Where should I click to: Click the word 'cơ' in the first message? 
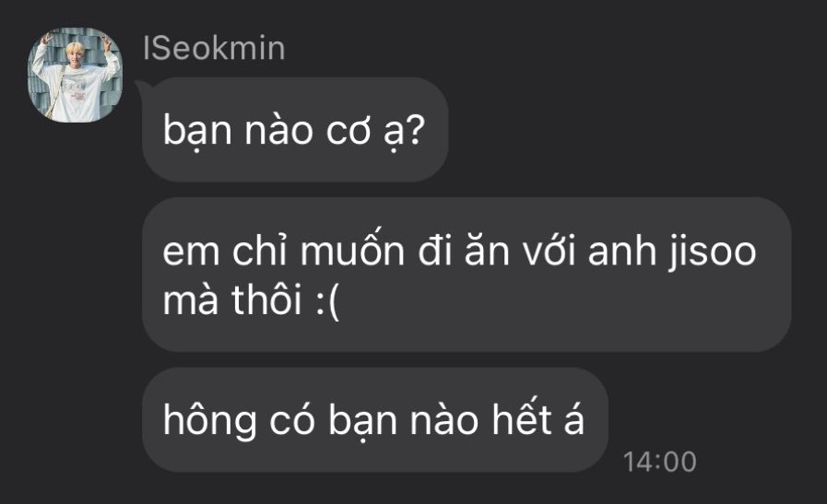pyautogui.click(x=349, y=132)
